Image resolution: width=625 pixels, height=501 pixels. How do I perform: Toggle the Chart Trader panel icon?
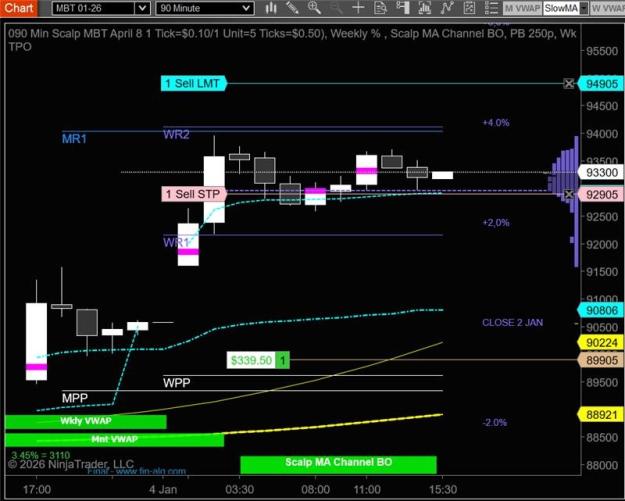(x=403, y=8)
